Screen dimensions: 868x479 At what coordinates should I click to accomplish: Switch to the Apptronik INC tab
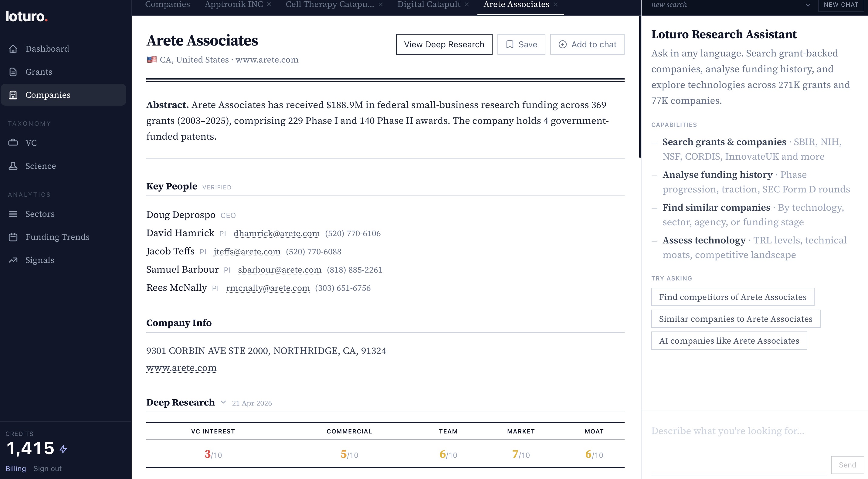[233, 4]
